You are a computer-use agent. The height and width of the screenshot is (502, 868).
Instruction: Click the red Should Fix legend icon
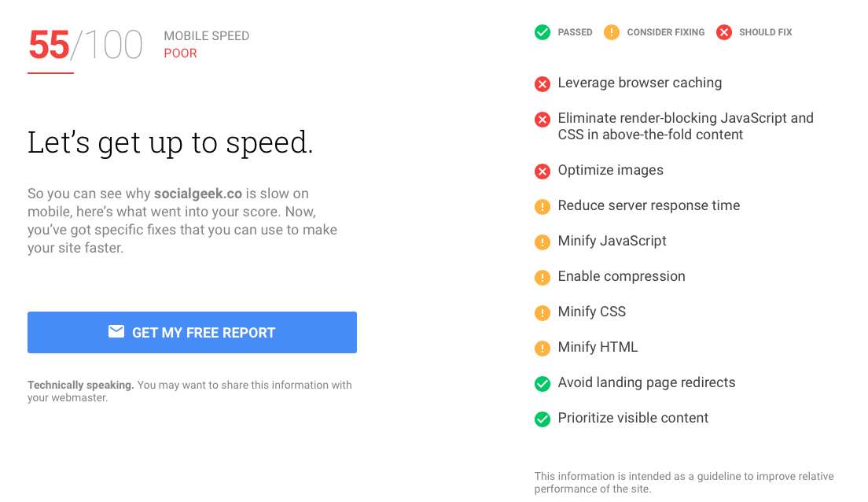coord(723,33)
